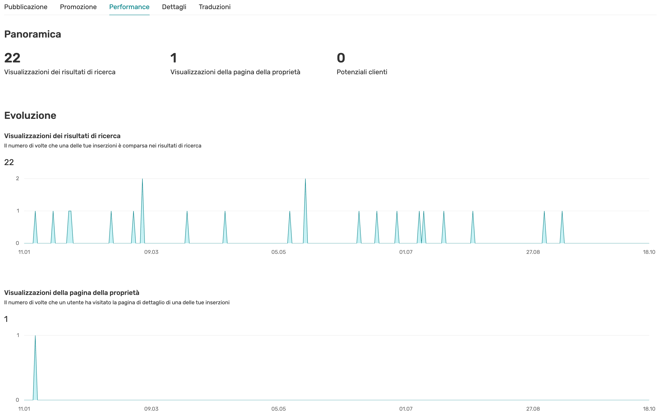
Task: Click the property page views chart title
Action: click(x=72, y=293)
